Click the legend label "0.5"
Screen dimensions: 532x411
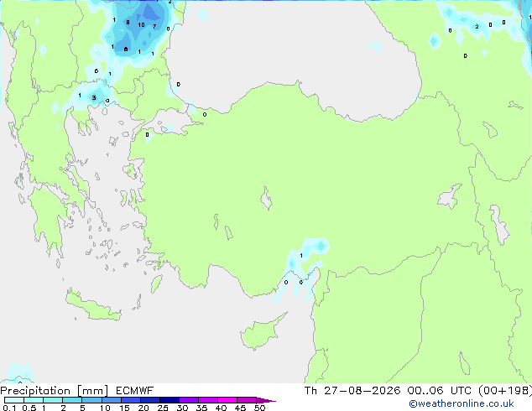(x=29, y=408)
